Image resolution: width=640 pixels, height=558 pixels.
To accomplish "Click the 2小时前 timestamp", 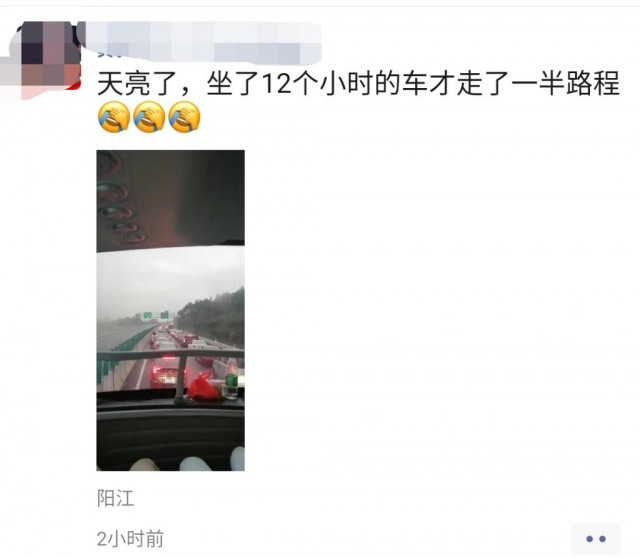I will click(x=130, y=539).
